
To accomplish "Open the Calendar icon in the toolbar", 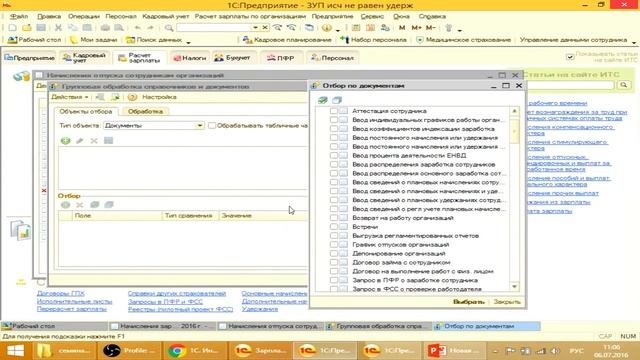I will pyautogui.click(x=371, y=28).
